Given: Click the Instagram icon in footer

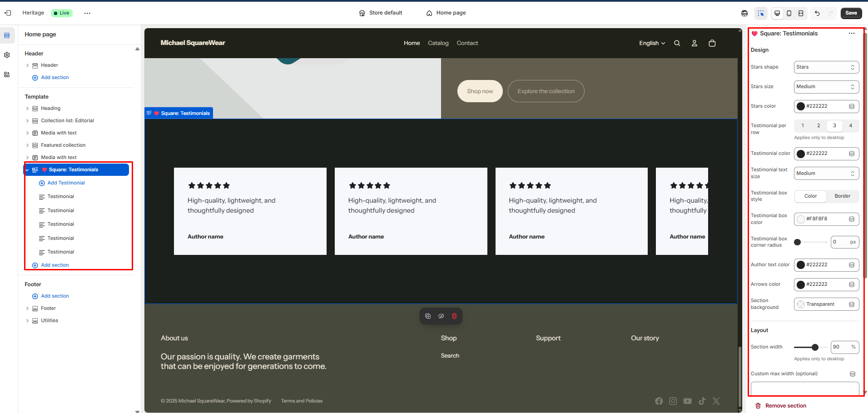Looking at the screenshot, I should (673, 401).
